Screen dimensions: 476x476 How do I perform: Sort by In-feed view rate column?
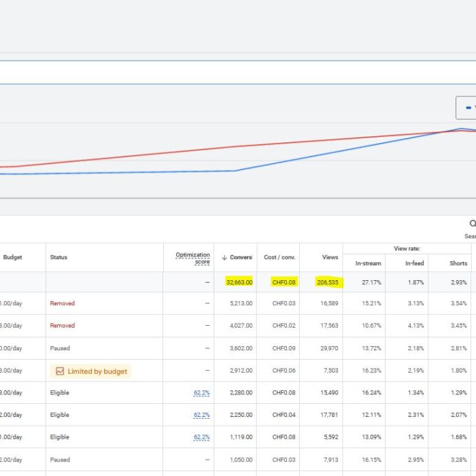point(414,263)
